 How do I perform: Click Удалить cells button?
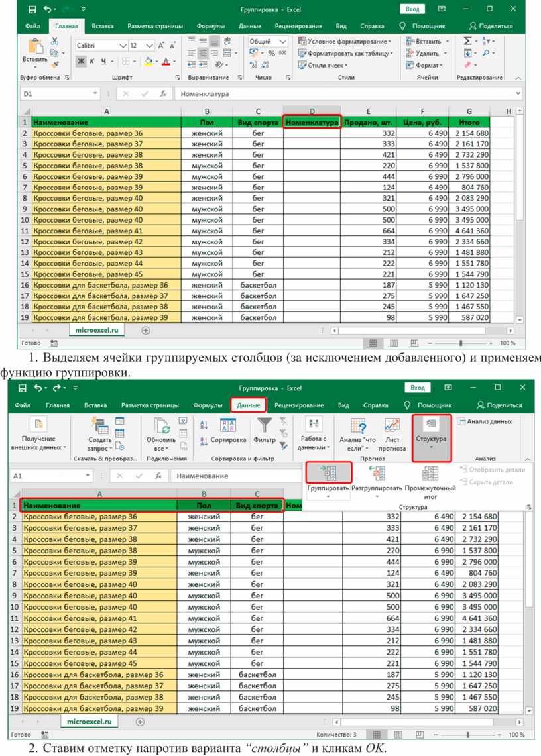tap(426, 53)
